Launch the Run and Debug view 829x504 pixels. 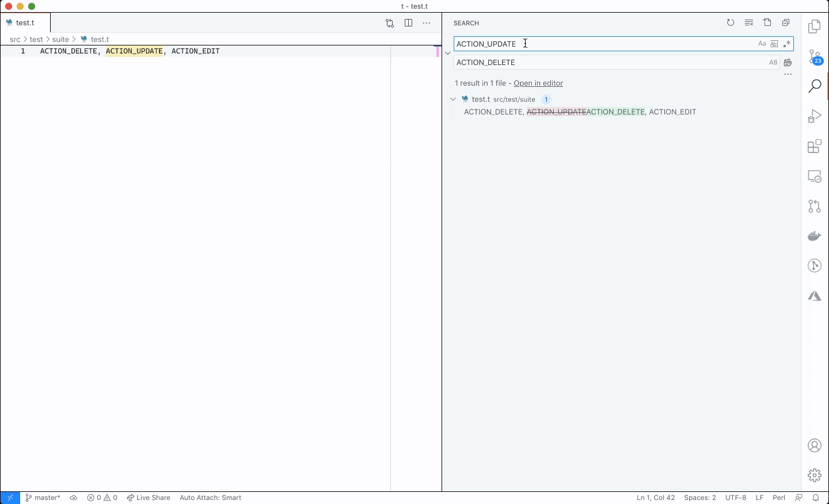tap(815, 116)
